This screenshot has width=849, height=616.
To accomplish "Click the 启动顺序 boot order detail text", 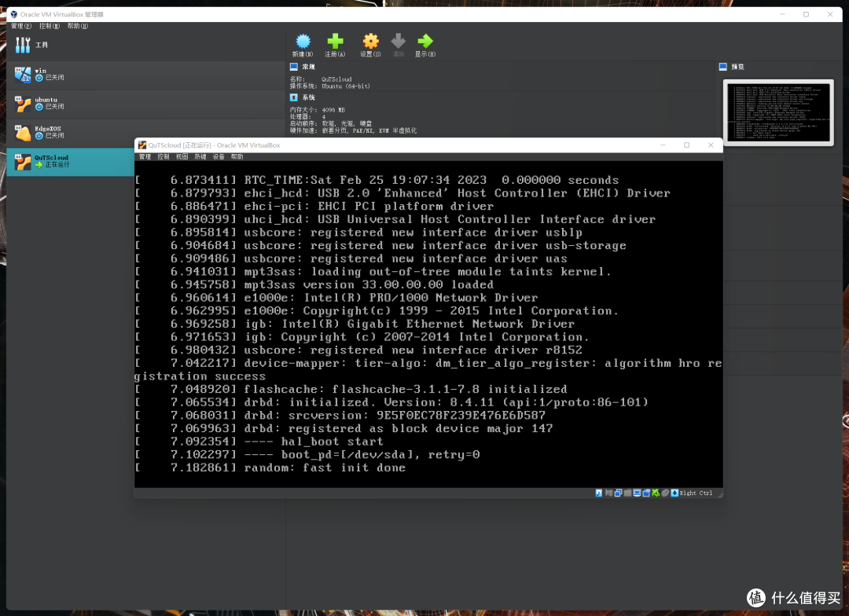I will click(331, 123).
